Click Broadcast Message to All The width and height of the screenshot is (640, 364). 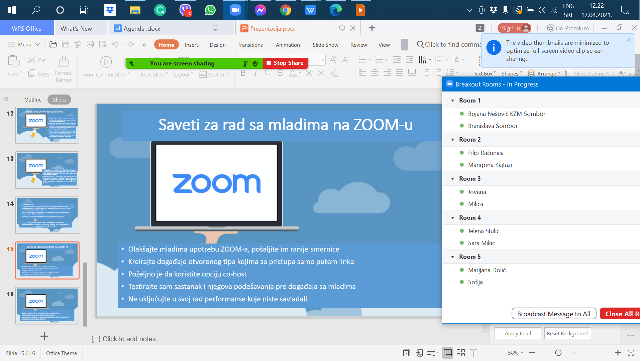click(x=554, y=314)
